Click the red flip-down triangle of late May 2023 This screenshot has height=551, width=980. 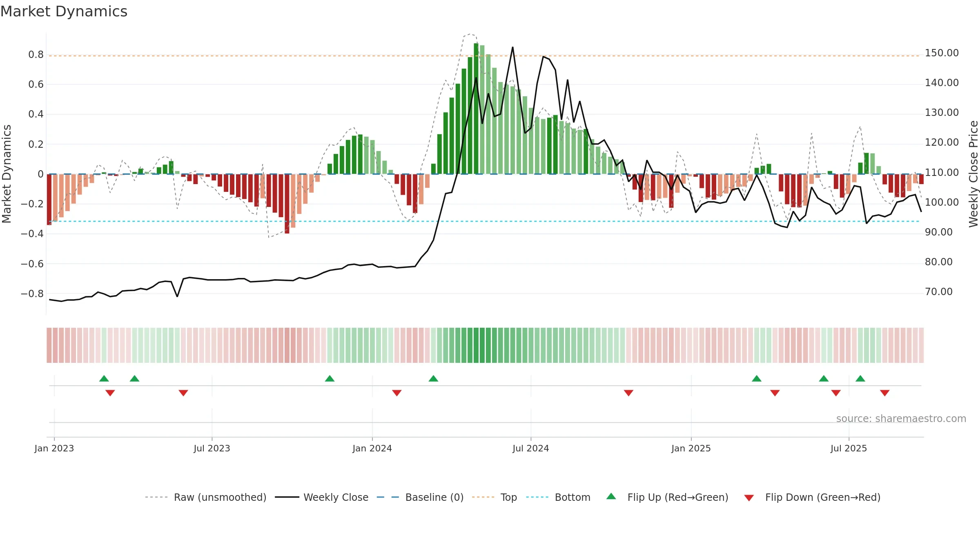(x=183, y=393)
